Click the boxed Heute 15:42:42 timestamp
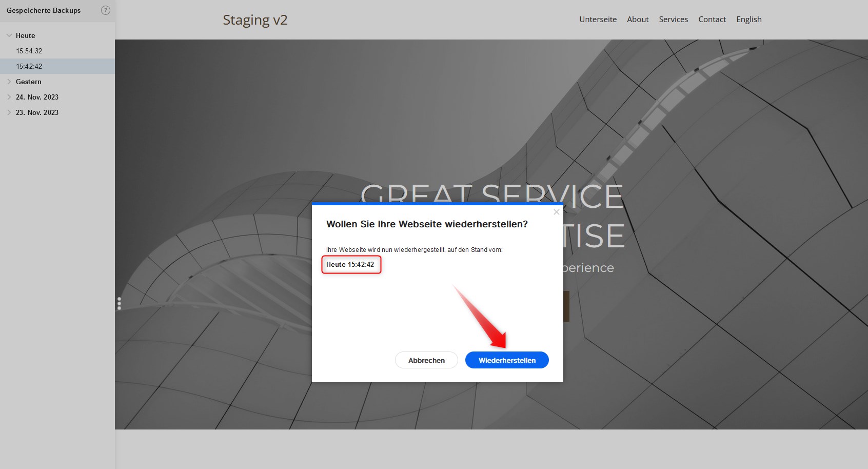 351,265
